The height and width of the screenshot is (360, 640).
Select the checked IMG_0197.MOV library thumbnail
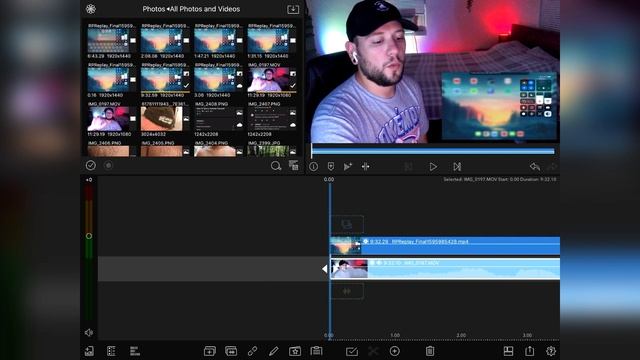tap(269, 80)
